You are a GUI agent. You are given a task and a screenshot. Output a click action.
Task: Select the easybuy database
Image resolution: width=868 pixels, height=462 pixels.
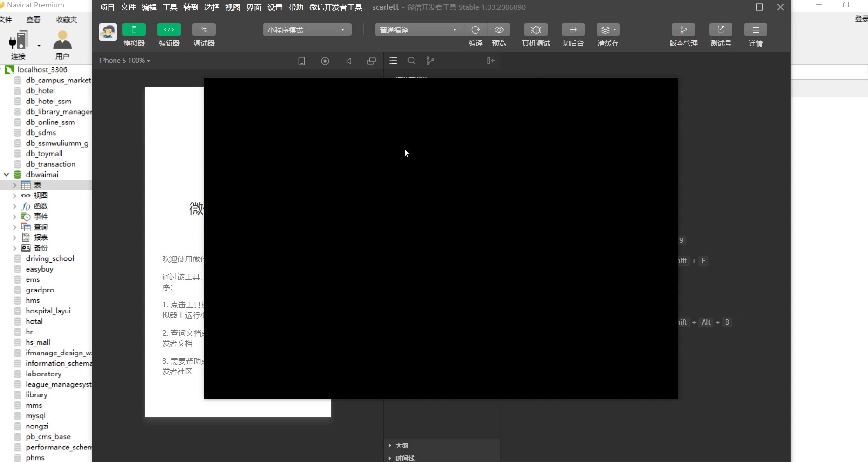(x=39, y=269)
